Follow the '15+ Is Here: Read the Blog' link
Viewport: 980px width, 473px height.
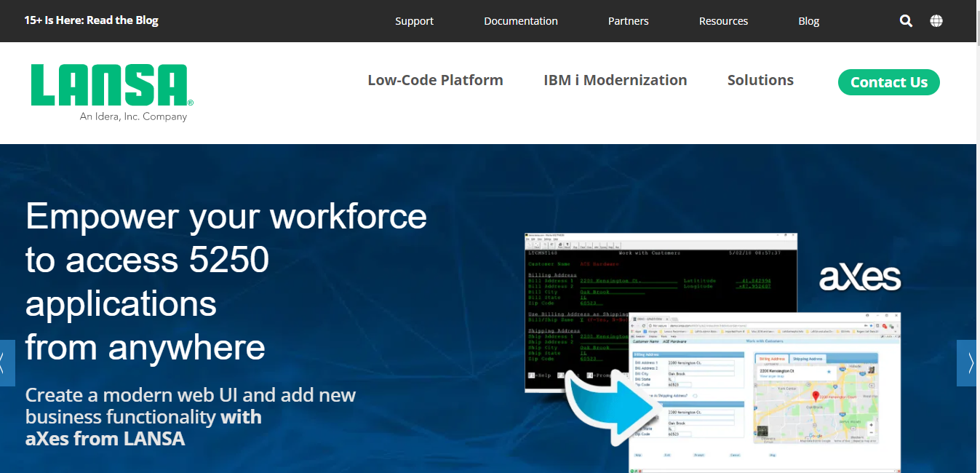click(x=91, y=20)
